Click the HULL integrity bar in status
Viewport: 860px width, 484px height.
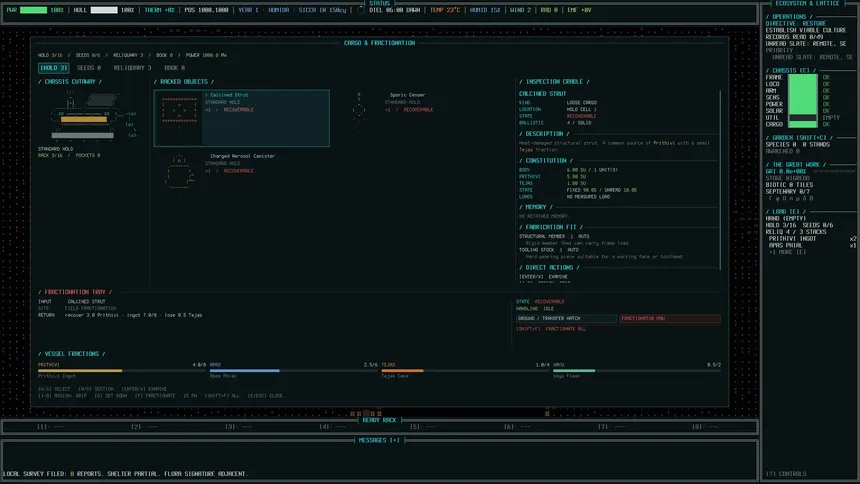104,10
